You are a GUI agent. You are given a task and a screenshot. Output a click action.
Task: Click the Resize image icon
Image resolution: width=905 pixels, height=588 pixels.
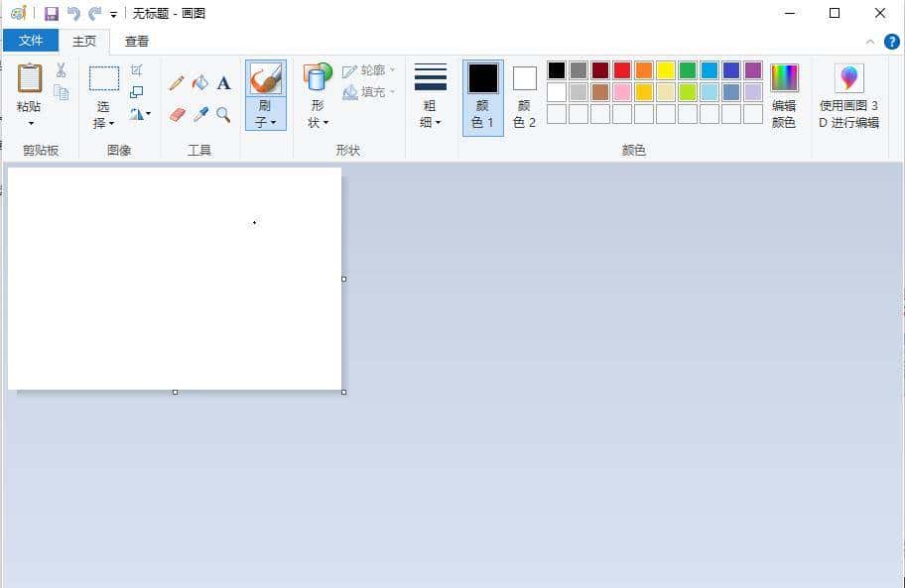point(137,92)
